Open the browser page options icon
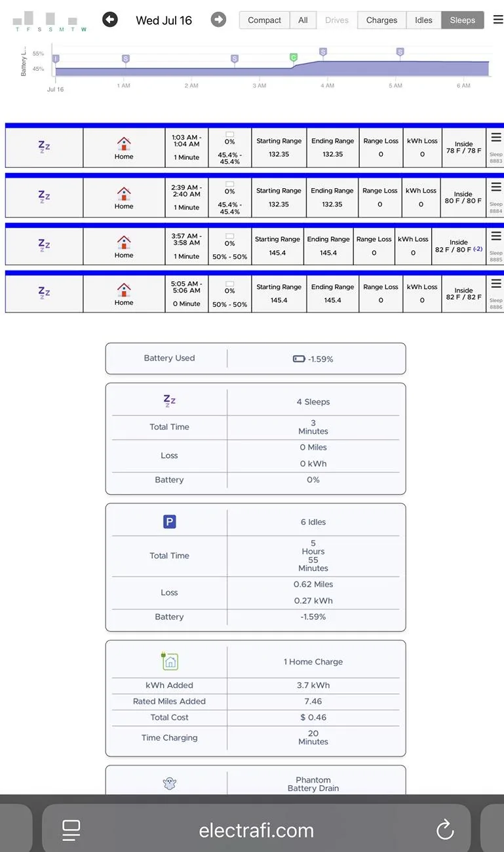 [x=71, y=830]
